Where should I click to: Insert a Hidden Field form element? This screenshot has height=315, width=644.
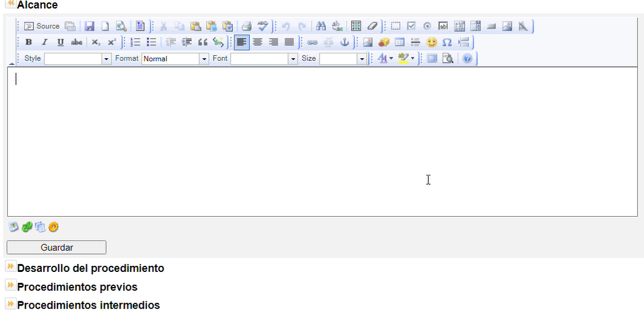coord(523,26)
